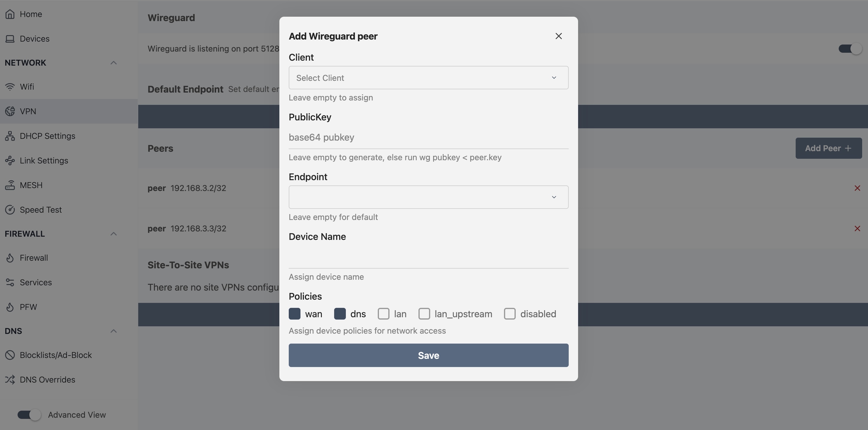The height and width of the screenshot is (430, 868).
Task: Collapse the NETWORK section chevron
Action: point(114,63)
